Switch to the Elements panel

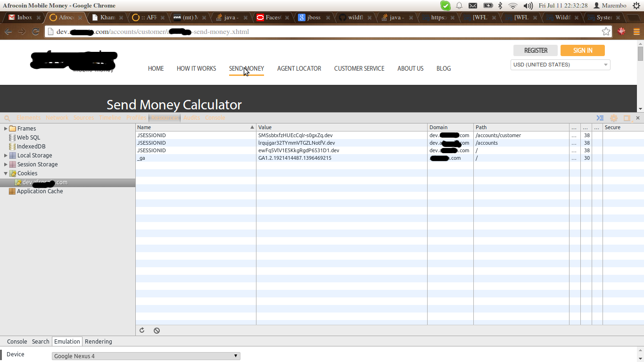pyautogui.click(x=28, y=118)
